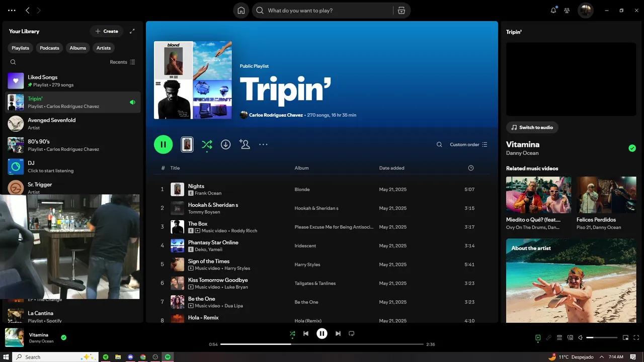Pause playback in the bottom player bar

(322, 333)
